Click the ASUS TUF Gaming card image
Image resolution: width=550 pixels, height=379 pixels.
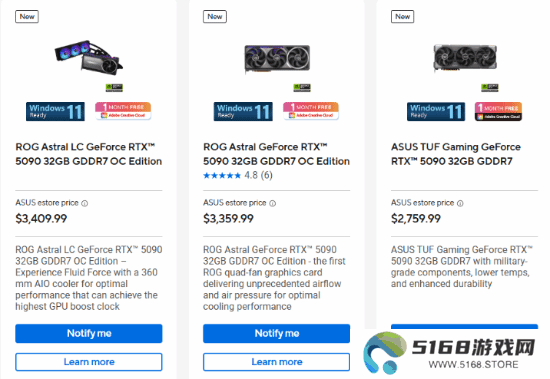tap(465, 57)
